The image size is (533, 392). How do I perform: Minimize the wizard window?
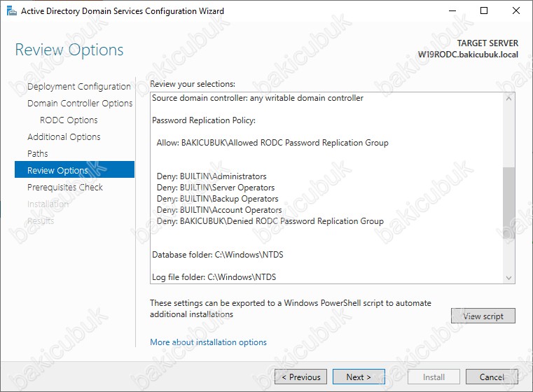click(x=452, y=11)
